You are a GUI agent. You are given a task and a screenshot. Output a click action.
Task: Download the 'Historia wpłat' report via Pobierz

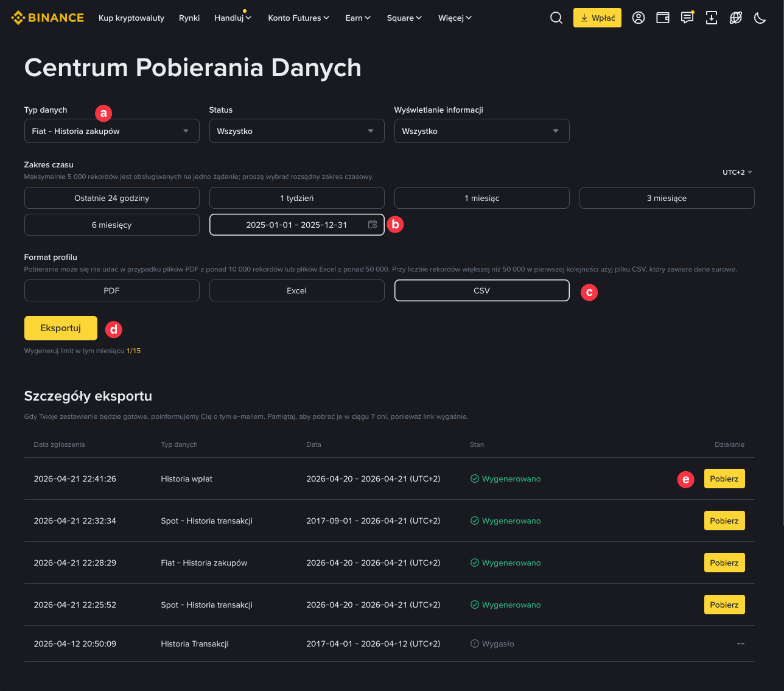pyautogui.click(x=724, y=479)
